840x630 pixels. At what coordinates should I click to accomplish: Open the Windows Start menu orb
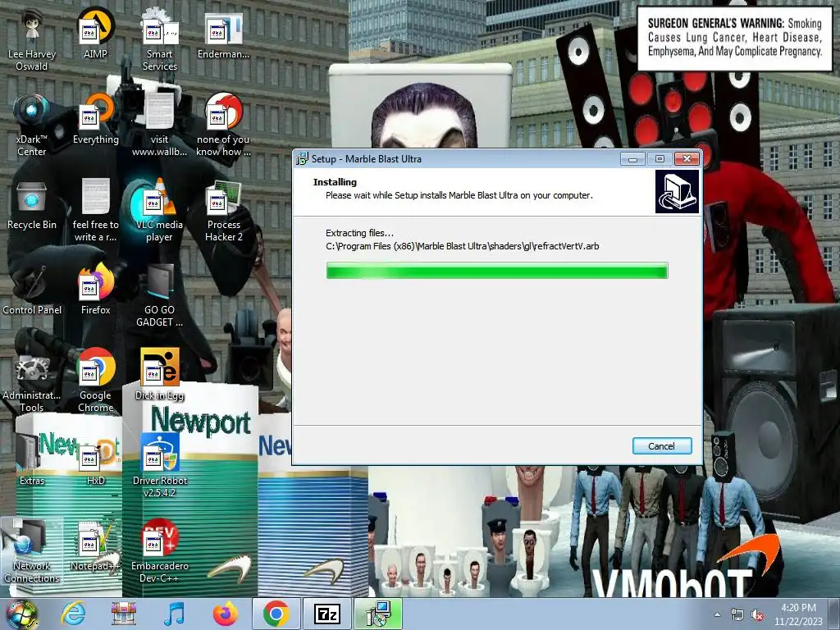tap(21, 614)
